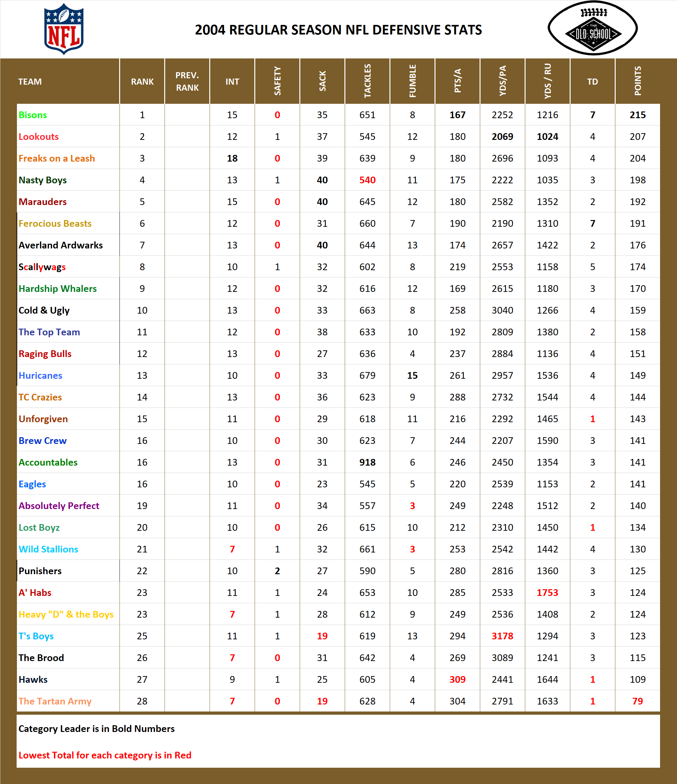The width and height of the screenshot is (677, 784).
Task: Click the red 79 points for The Tartan Army
Action: (638, 701)
